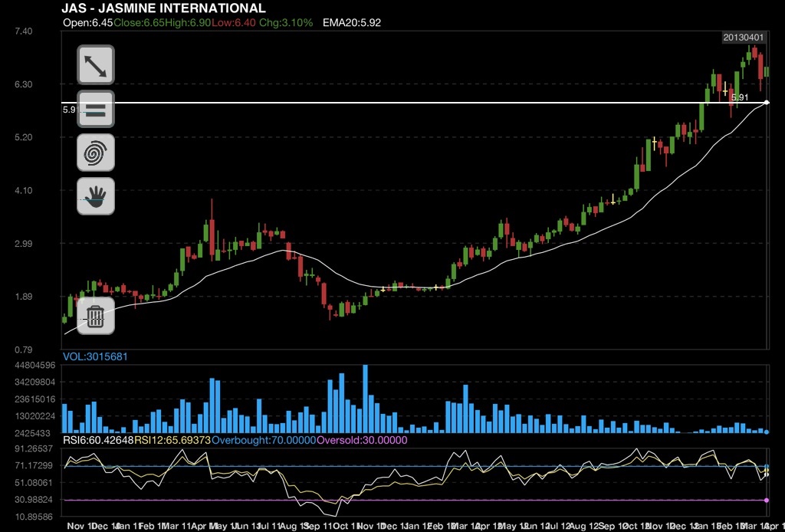Viewport: 785px width, 532px height.
Task: Click the 34209804 volume axis label
Action: pos(35,383)
